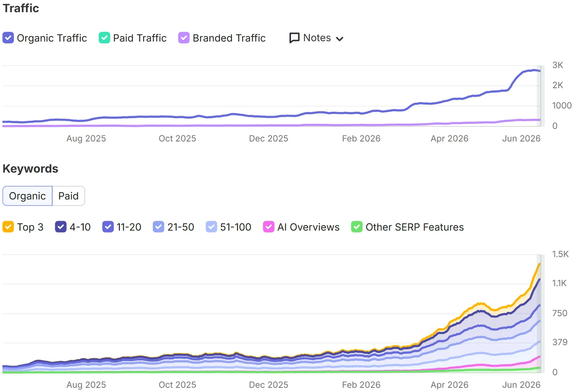Click the Top 3 keywords line peak
This screenshot has height=392, width=574.
pos(539,264)
